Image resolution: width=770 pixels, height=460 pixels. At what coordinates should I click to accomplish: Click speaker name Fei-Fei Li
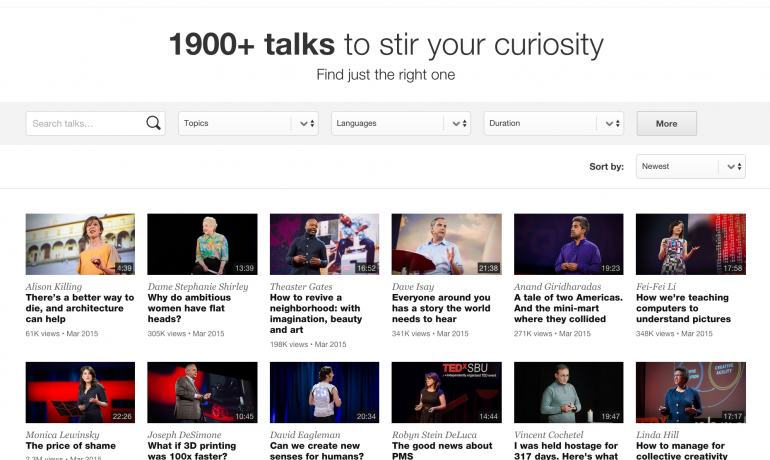656,286
